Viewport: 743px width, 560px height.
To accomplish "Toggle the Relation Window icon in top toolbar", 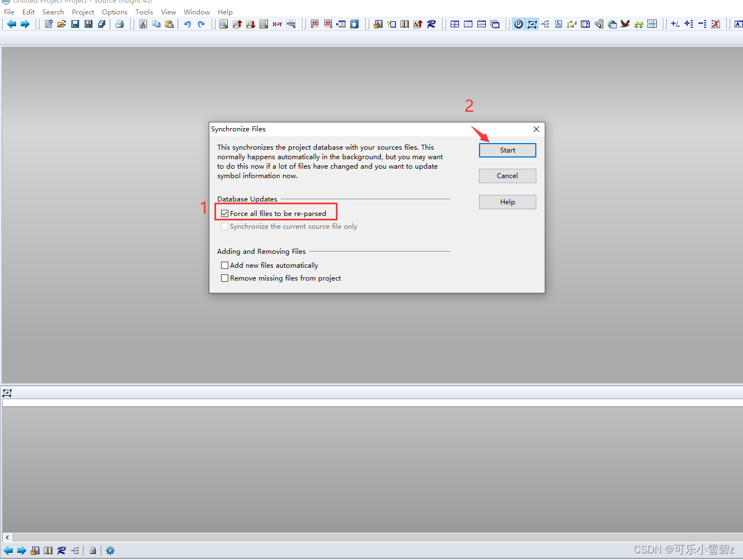I will tap(532, 24).
